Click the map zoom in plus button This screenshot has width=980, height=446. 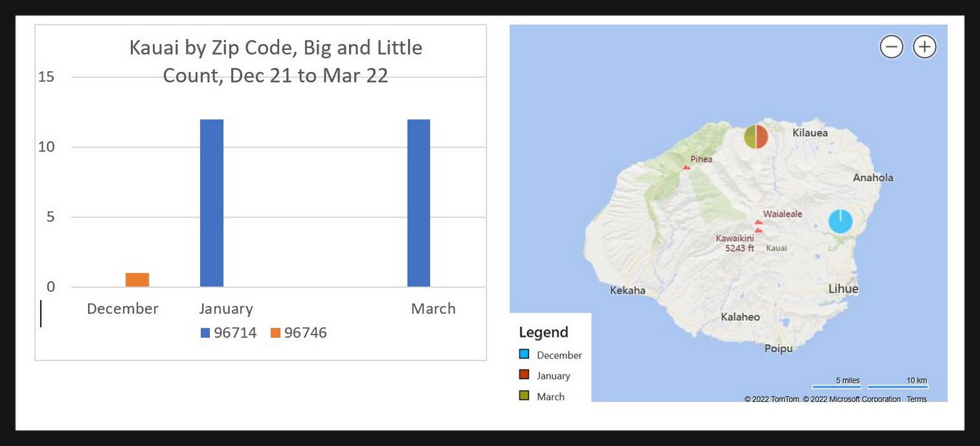[924, 47]
